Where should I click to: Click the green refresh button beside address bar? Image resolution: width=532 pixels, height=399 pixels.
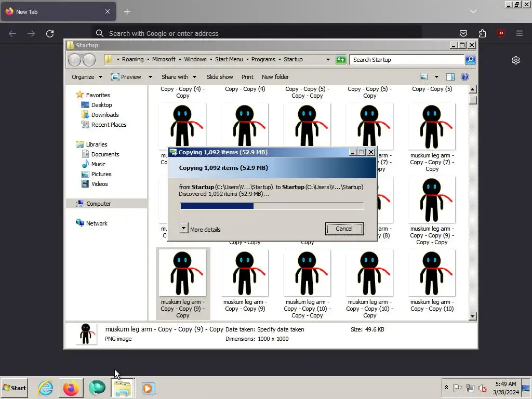pos(341,60)
